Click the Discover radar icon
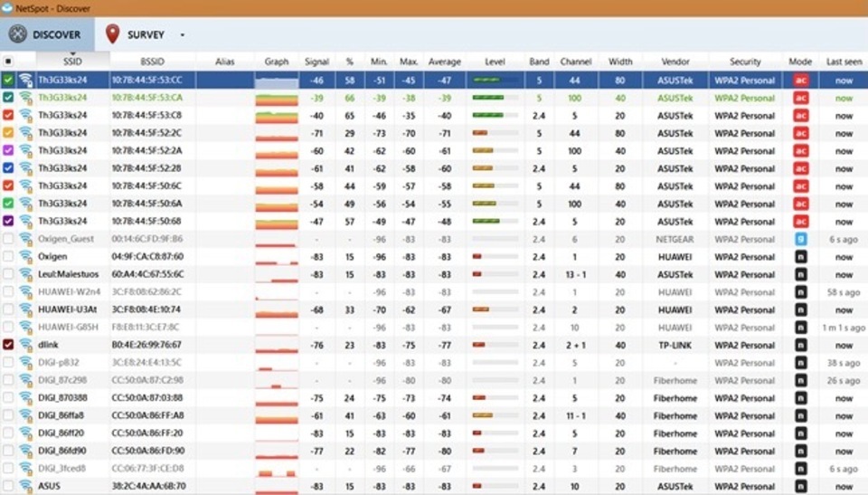The width and height of the screenshot is (868, 495). [18, 34]
